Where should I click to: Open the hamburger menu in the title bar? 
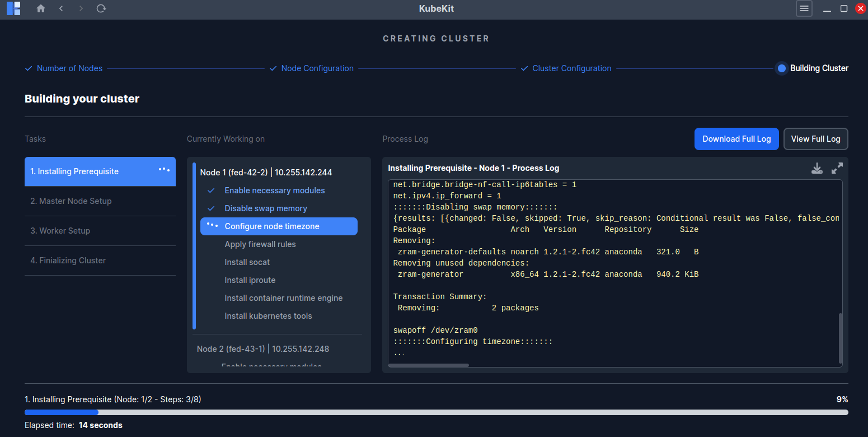[804, 8]
